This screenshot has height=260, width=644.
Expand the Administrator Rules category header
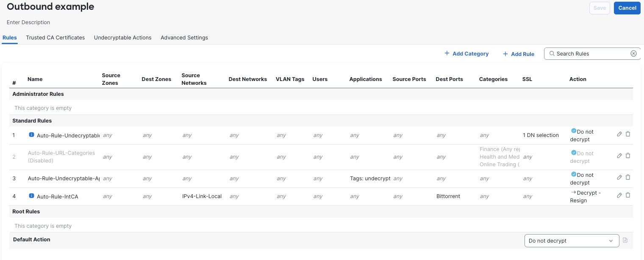[38, 94]
